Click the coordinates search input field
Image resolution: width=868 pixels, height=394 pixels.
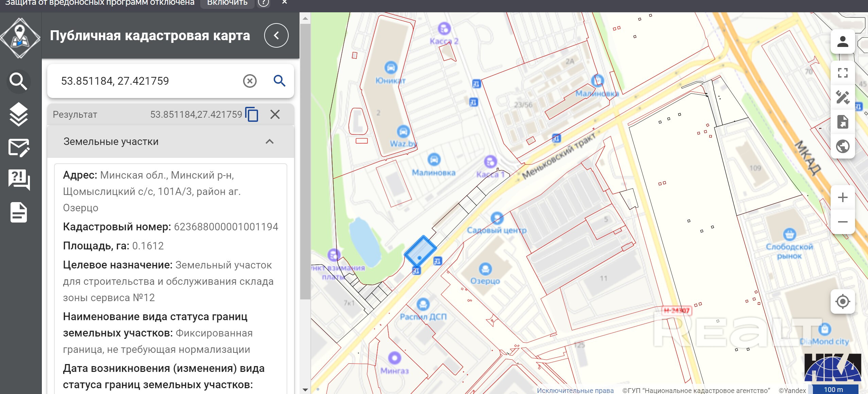coord(146,81)
